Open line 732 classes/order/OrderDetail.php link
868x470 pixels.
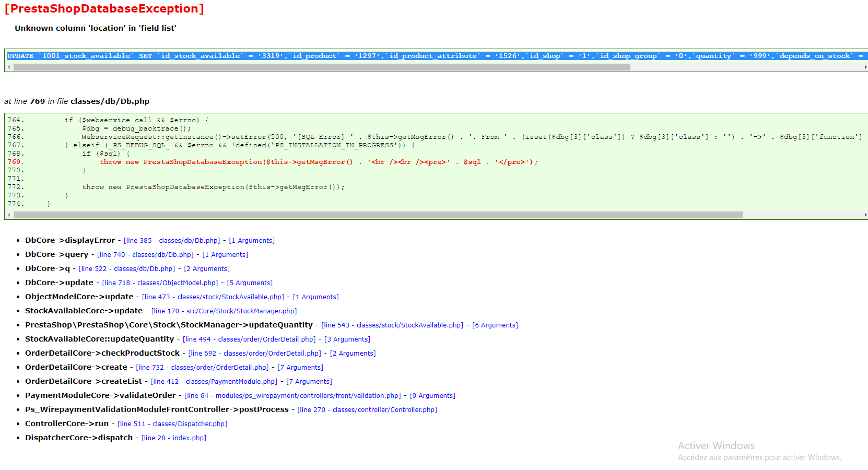pyautogui.click(x=202, y=368)
